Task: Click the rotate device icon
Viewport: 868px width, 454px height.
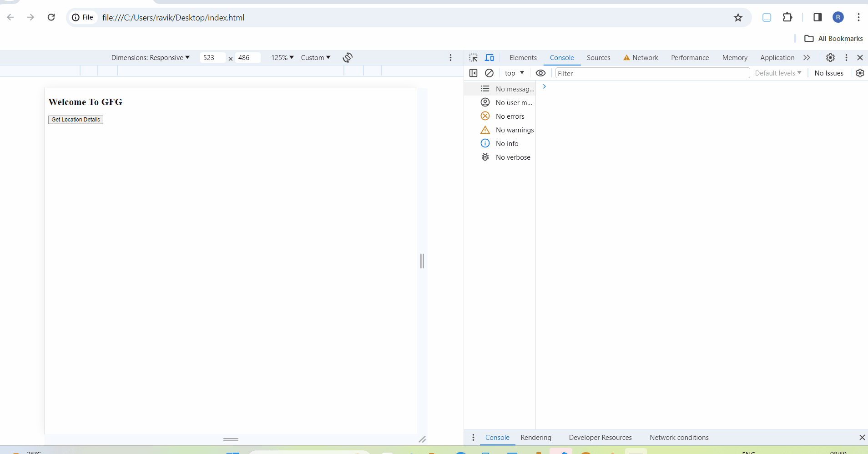Action: point(348,57)
